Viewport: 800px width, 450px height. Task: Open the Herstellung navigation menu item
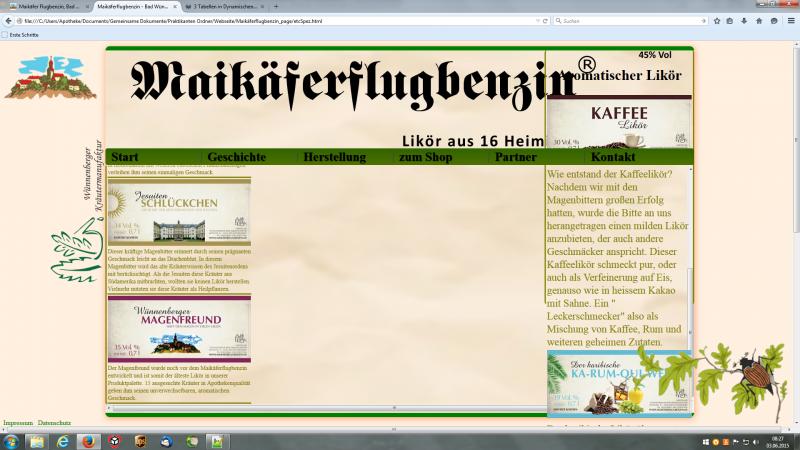pyautogui.click(x=334, y=157)
